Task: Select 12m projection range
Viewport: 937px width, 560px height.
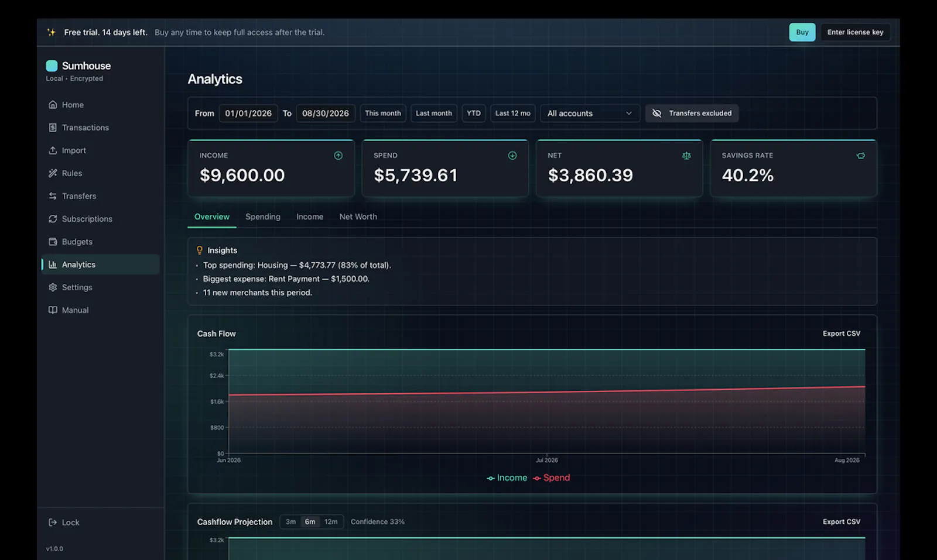Action: point(331,522)
